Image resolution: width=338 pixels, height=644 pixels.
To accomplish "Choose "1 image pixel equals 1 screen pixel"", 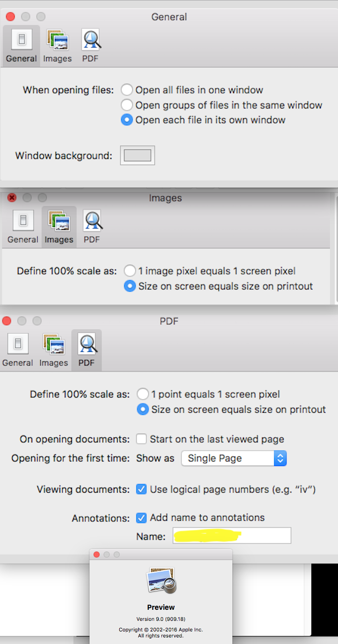I will 130,270.
